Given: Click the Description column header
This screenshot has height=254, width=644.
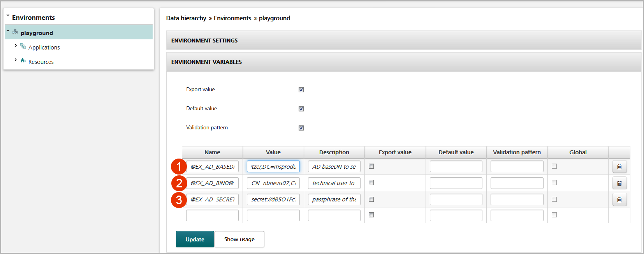Looking at the screenshot, I should click(x=334, y=152).
